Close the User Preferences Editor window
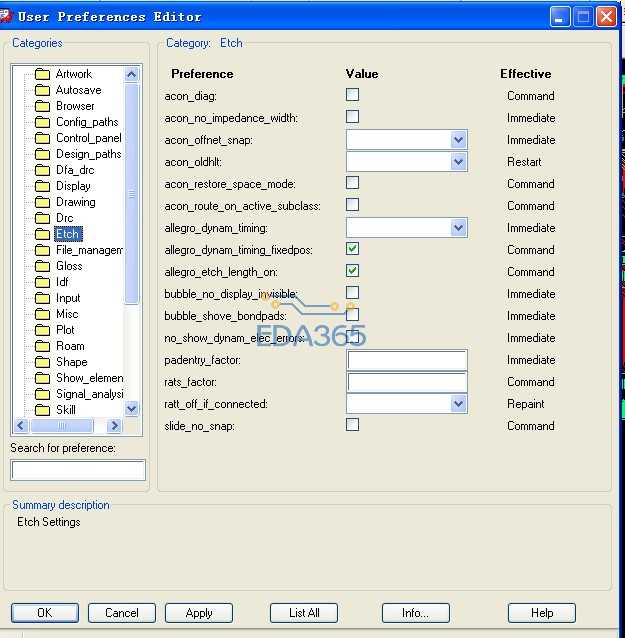Image resolution: width=625 pixels, height=638 pixels. 606,17
